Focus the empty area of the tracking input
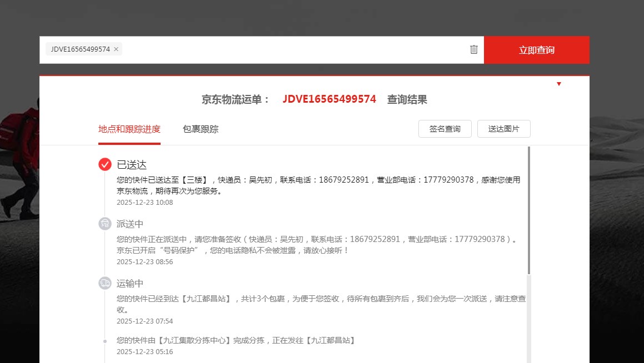Viewport: 644px width, 363px height. [294, 50]
